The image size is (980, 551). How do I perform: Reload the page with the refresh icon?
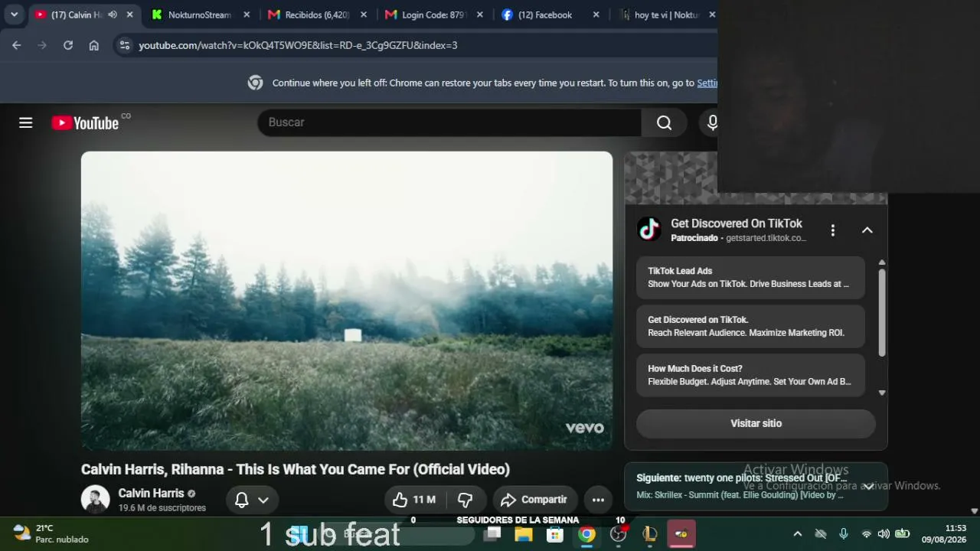click(68, 45)
